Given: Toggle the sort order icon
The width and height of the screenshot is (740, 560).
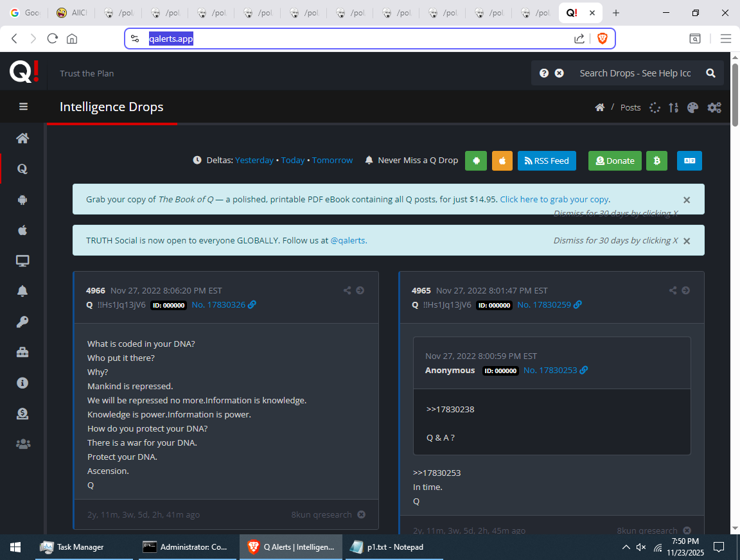Looking at the screenshot, I should click(x=673, y=107).
